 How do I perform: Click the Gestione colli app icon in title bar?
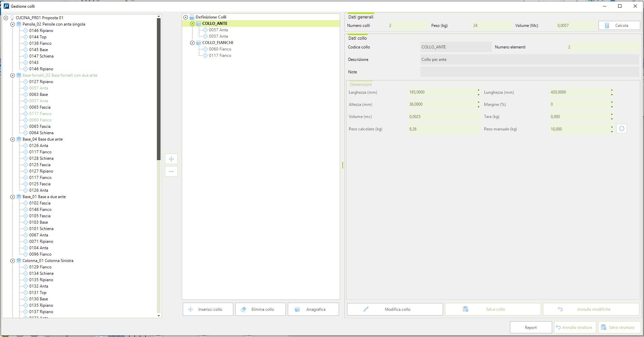click(x=6, y=6)
